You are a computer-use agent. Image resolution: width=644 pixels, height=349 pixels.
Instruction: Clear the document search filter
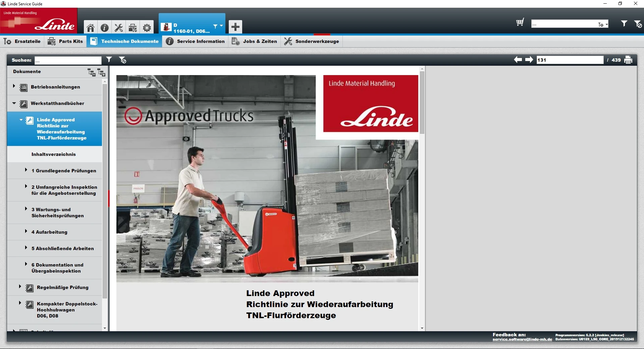(122, 60)
